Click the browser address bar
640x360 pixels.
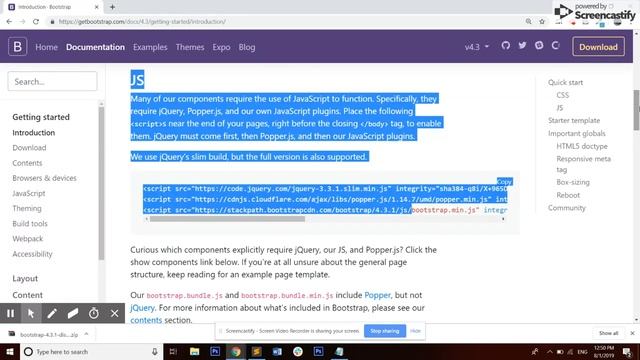pyautogui.click(x=286, y=22)
